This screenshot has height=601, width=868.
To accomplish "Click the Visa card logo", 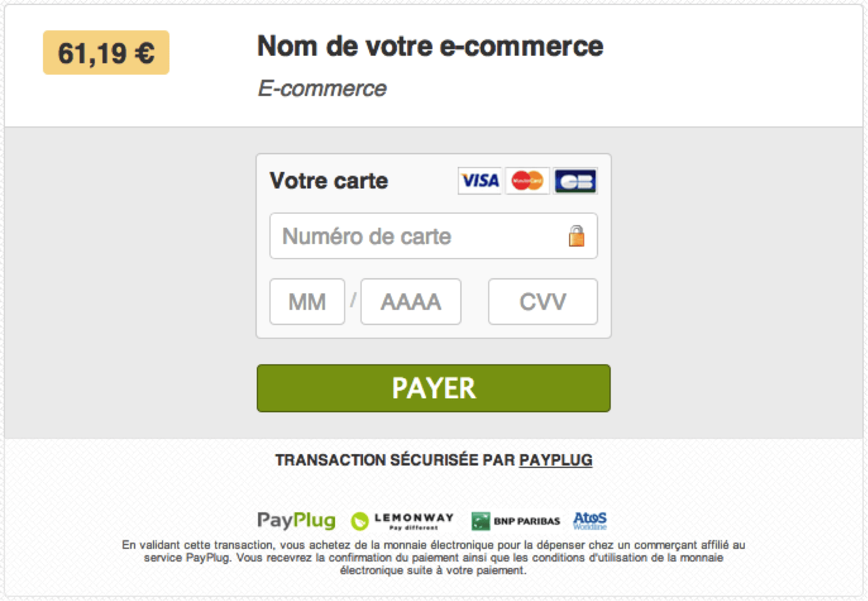I will click(x=480, y=180).
